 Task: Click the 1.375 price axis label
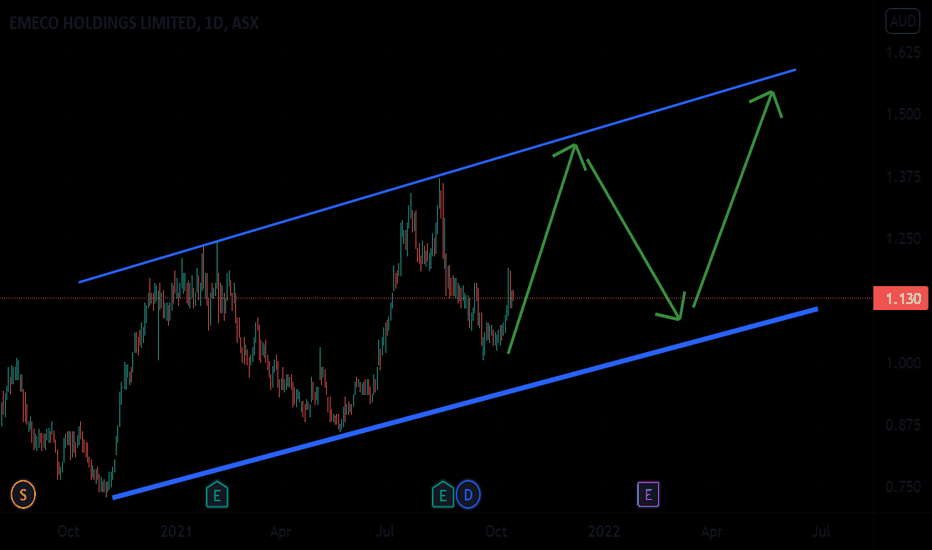(x=903, y=177)
